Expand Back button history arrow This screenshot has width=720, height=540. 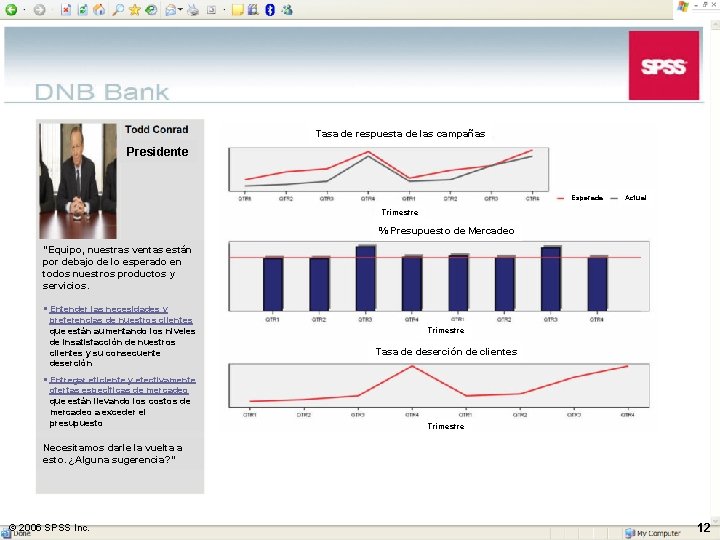(24, 10)
